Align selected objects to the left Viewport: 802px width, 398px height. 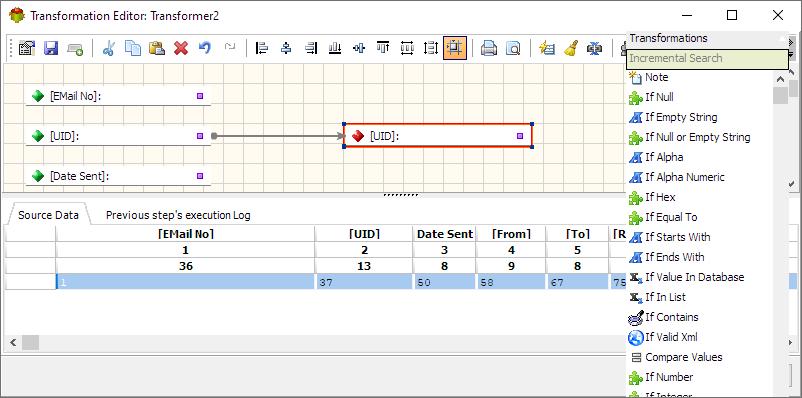(262, 48)
